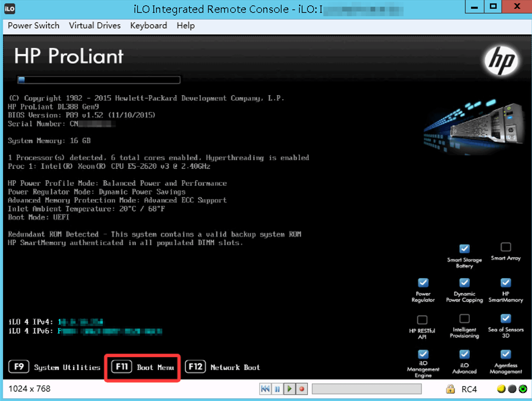Click the F11 Boot Menu option
This screenshot has width=532, height=401.
click(142, 367)
